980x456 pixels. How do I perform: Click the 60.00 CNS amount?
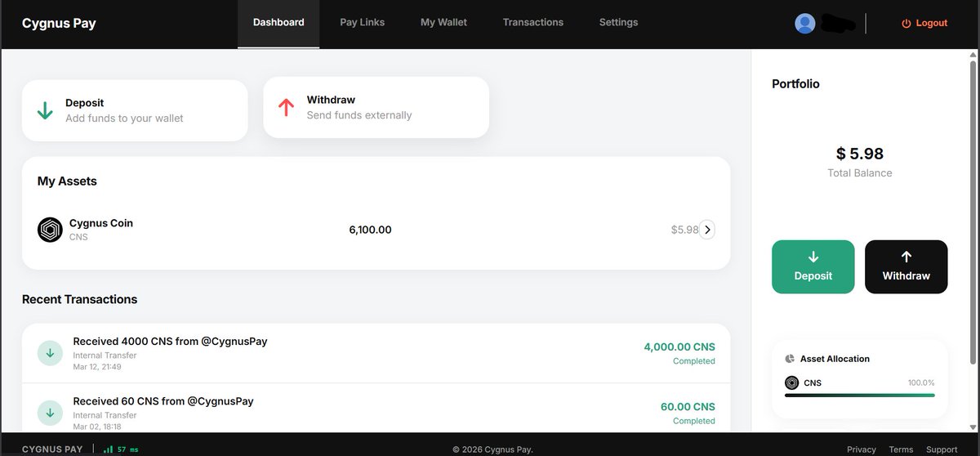pos(688,407)
